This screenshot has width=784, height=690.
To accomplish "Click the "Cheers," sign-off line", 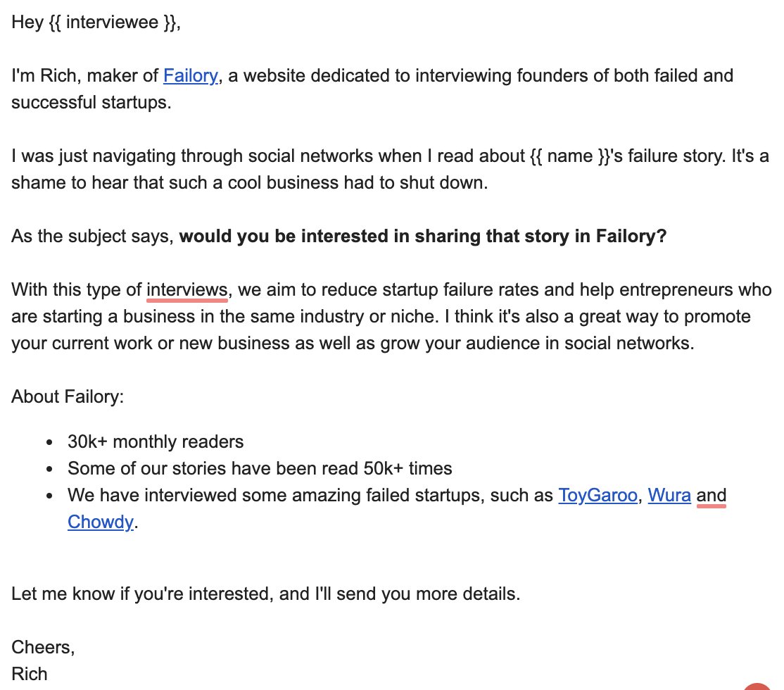I will pos(43,647).
